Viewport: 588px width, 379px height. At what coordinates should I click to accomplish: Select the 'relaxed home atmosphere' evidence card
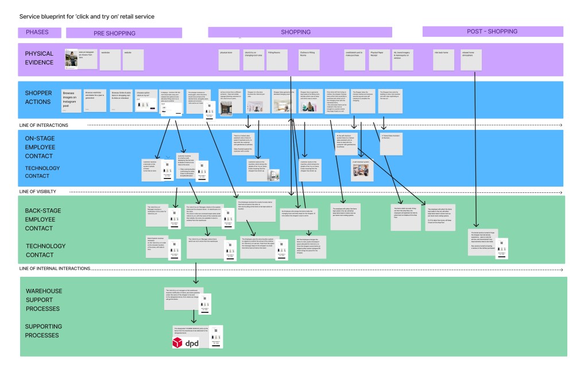coord(472,60)
